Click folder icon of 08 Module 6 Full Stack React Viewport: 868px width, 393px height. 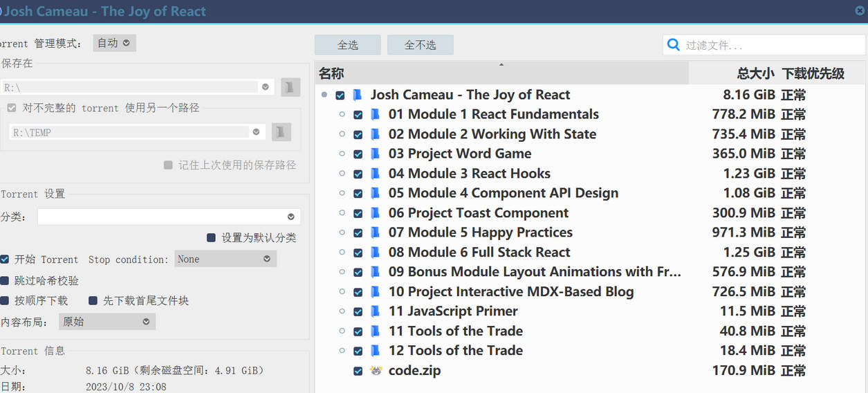point(375,253)
